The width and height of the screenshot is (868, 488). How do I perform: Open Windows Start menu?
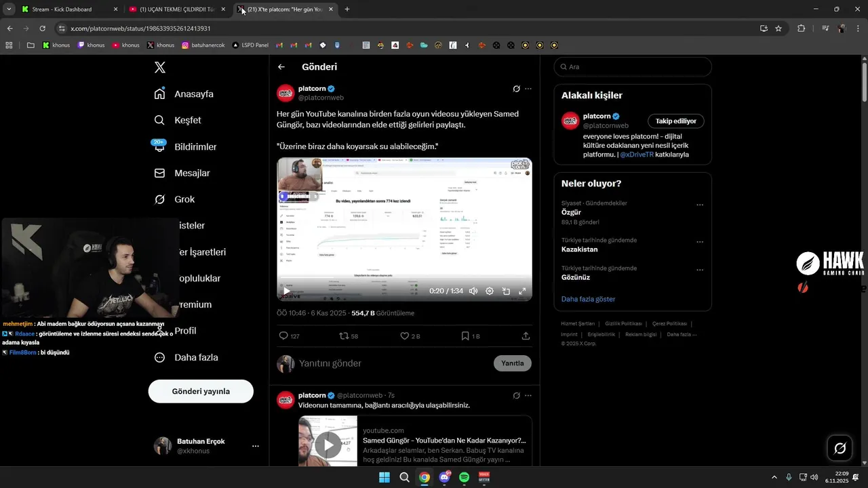384,477
